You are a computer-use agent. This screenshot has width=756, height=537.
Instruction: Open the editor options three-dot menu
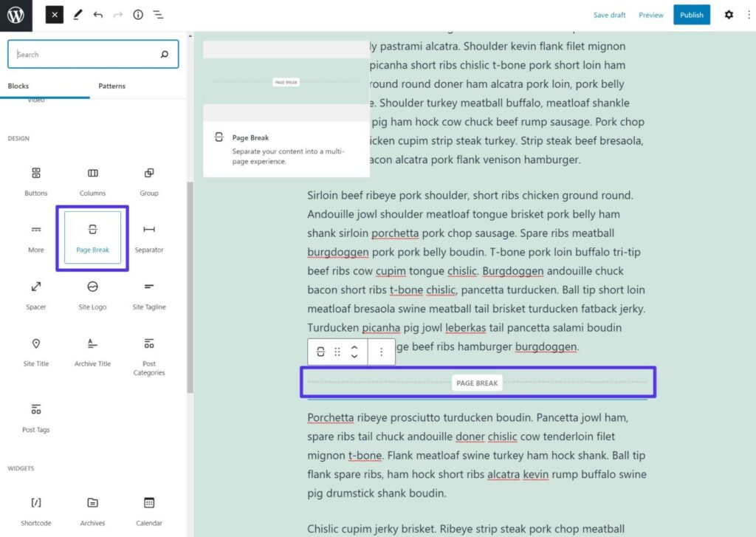pos(749,15)
